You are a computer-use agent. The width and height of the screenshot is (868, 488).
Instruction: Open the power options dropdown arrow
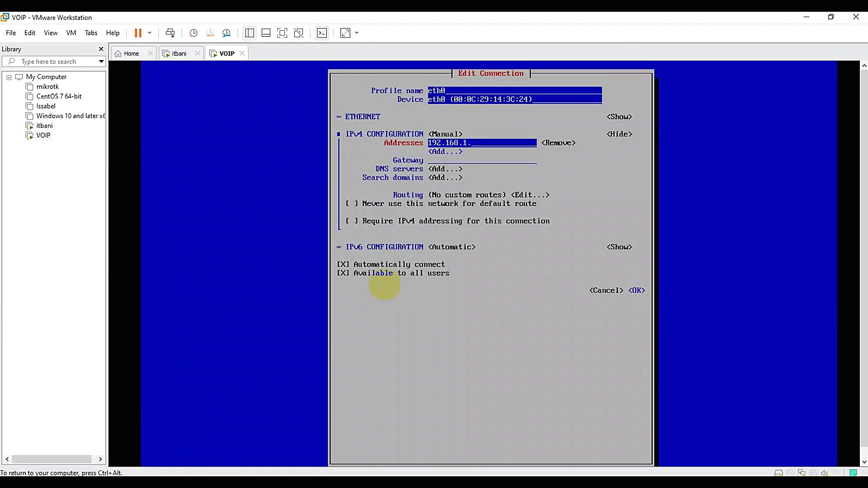pyautogui.click(x=150, y=33)
